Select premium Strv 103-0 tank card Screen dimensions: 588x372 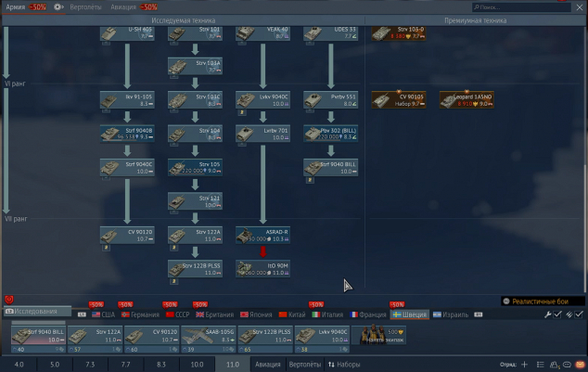(x=399, y=33)
